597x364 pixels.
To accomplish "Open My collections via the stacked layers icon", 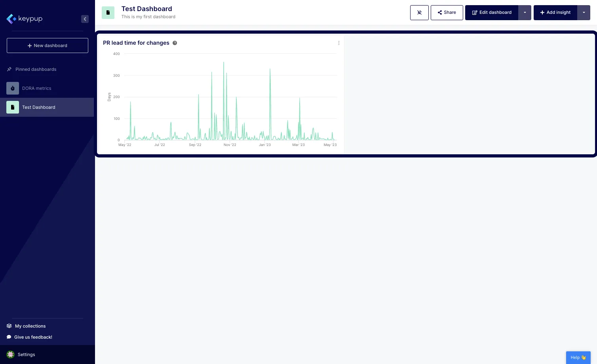I will [9, 326].
